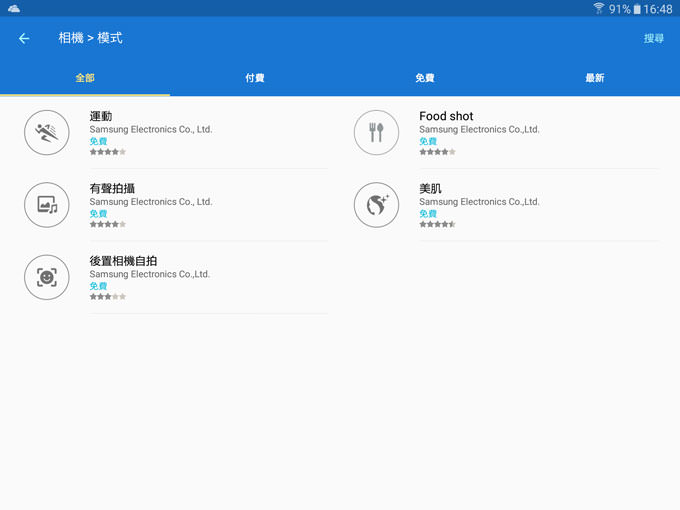Image resolution: width=680 pixels, height=510 pixels.
Task: Tap the battery icon in status bar
Action: (637, 9)
